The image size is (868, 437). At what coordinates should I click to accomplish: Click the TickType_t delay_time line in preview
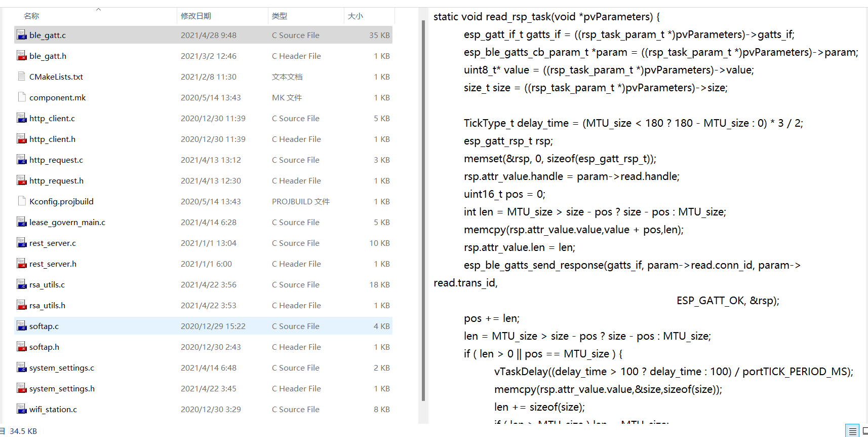tap(634, 123)
